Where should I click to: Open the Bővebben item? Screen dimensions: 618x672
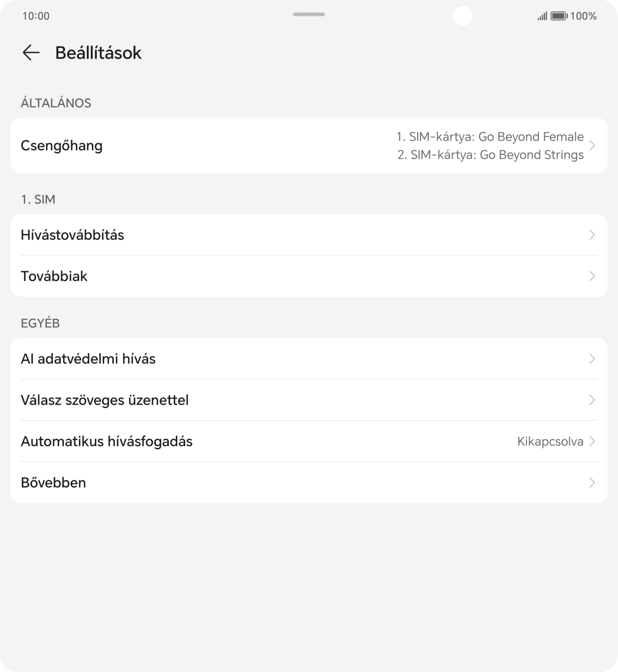coord(53,483)
